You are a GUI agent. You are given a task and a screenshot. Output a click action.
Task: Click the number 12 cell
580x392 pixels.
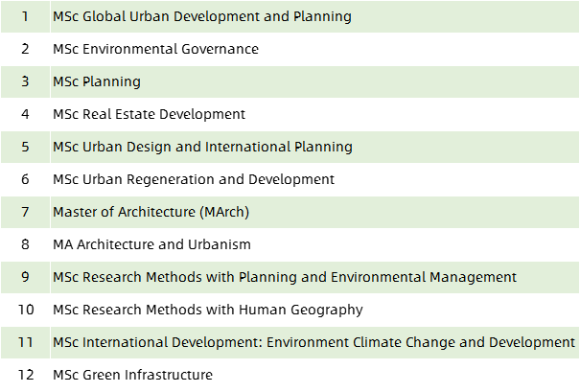(x=25, y=375)
